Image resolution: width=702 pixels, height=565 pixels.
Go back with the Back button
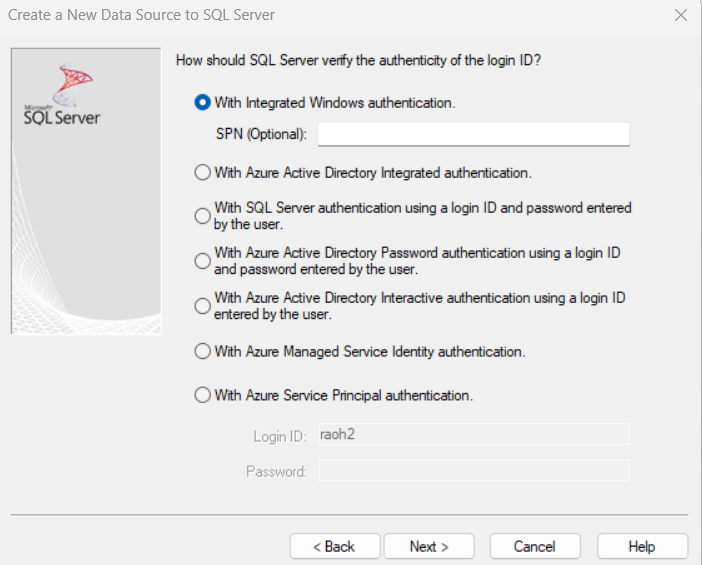click(334, 546)
